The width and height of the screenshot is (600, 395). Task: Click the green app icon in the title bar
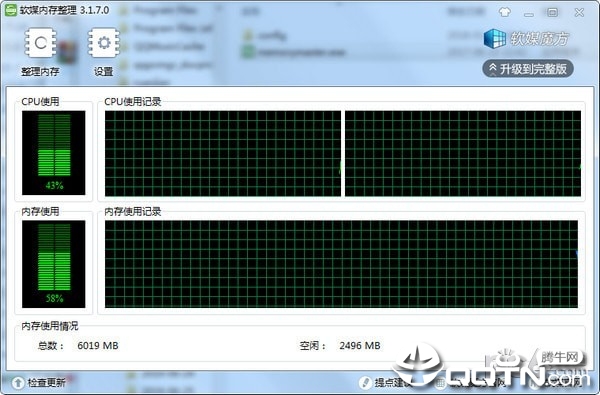10,10
